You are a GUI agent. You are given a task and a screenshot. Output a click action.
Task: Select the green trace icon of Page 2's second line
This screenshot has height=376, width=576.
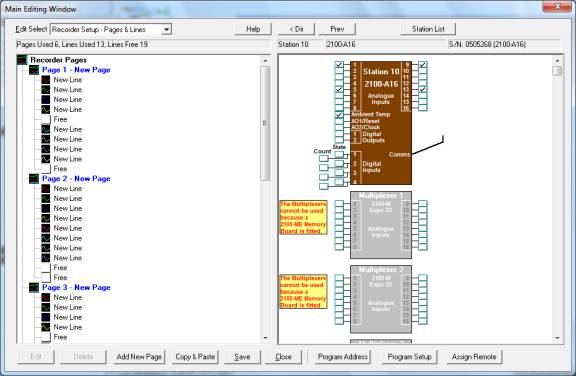pos(46,199)
